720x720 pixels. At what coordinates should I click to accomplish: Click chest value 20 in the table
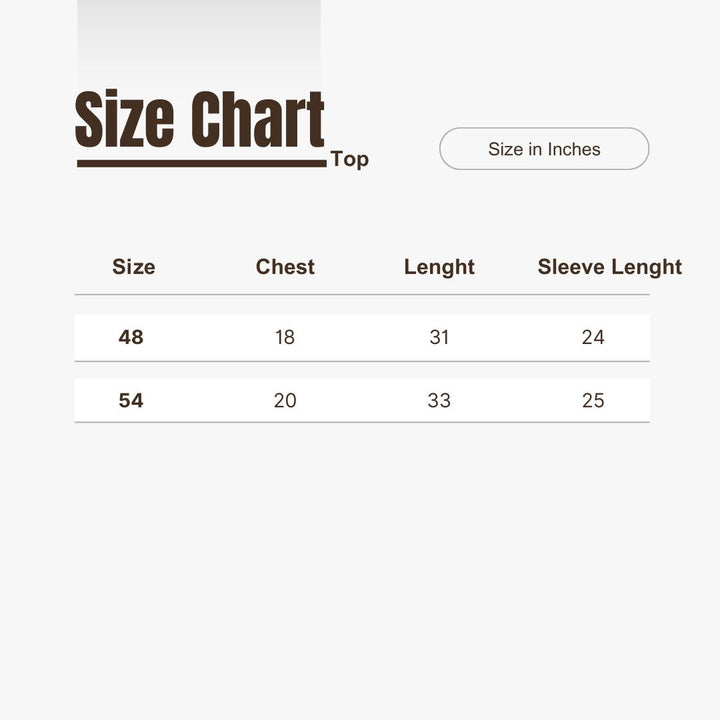point(285,400)
